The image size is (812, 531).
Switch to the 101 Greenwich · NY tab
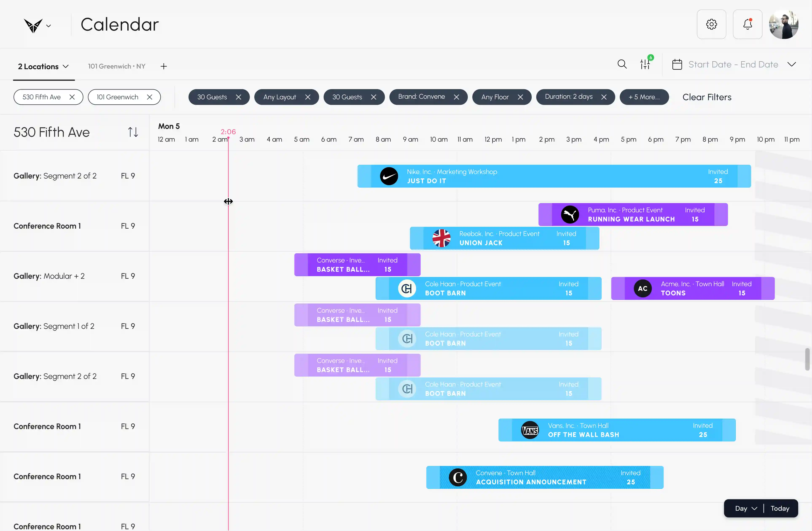(x=117, y=66)
